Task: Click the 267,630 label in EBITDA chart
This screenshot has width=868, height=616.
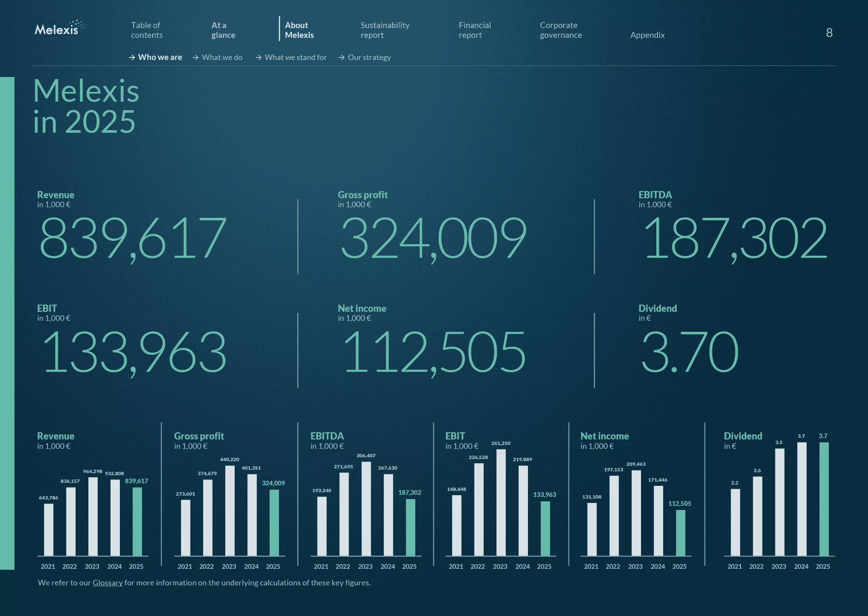Action: [388, 468]
